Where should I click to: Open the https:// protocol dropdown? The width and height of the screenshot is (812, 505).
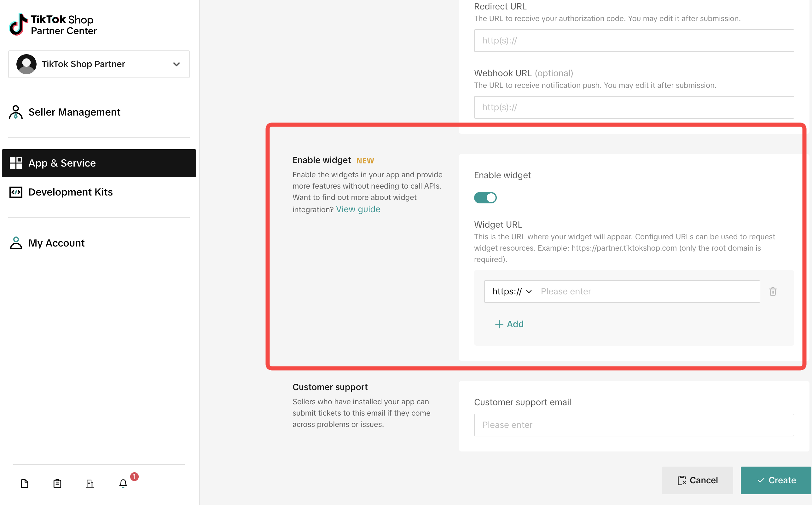(x=512, y=291)
